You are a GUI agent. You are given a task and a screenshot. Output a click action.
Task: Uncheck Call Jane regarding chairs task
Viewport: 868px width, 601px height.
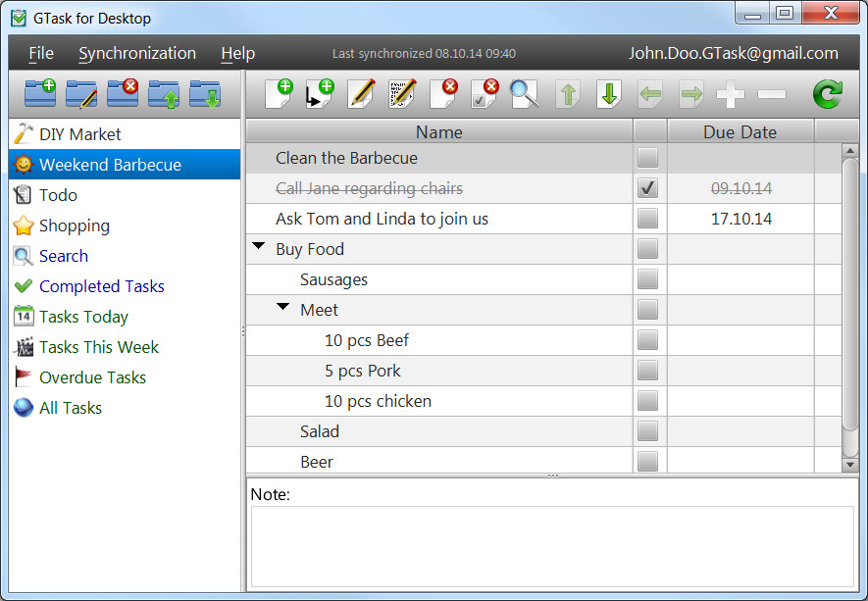point(647,188)
